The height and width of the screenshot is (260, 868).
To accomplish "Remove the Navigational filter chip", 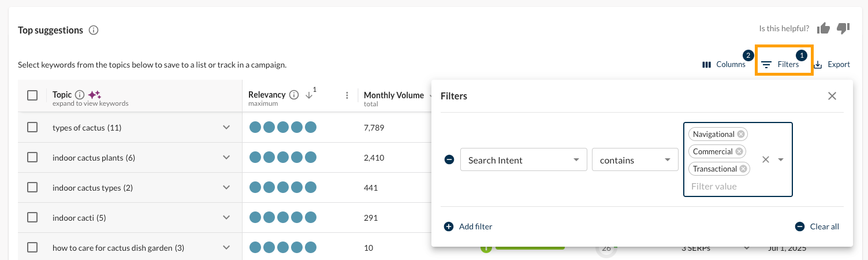I will (x=740, y=134).
